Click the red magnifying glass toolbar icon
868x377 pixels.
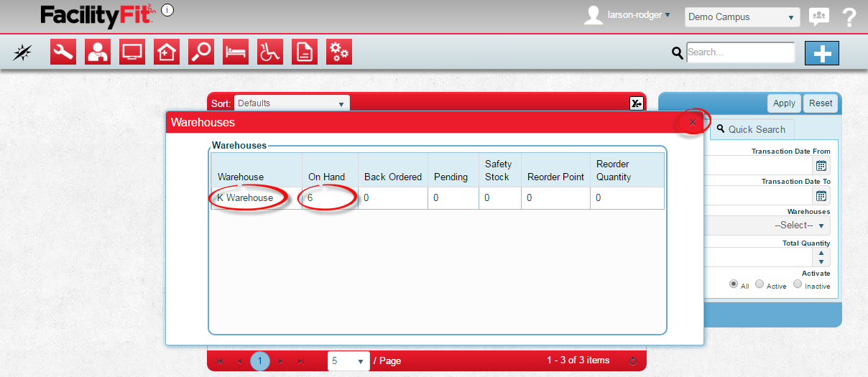pos(201,52)
